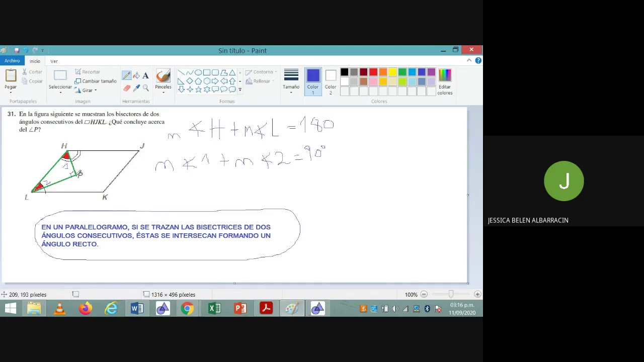The image size is (644, 362).
Task: Collapse the ribbon with the chevron
Action: click(469, 60)
